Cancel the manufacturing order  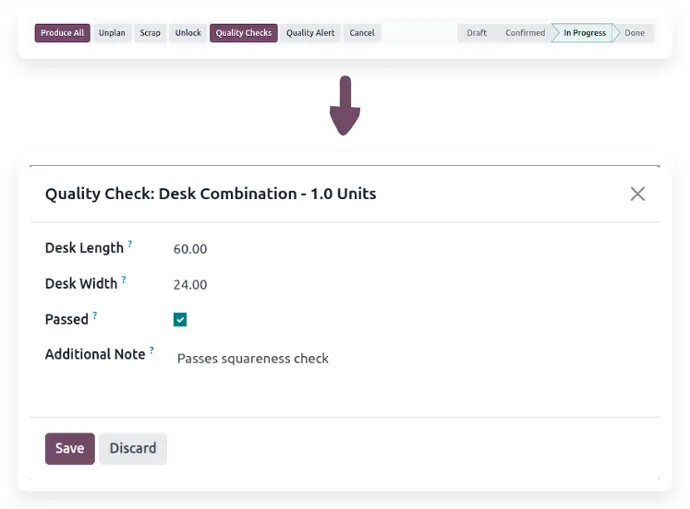(x=362, y=33)
